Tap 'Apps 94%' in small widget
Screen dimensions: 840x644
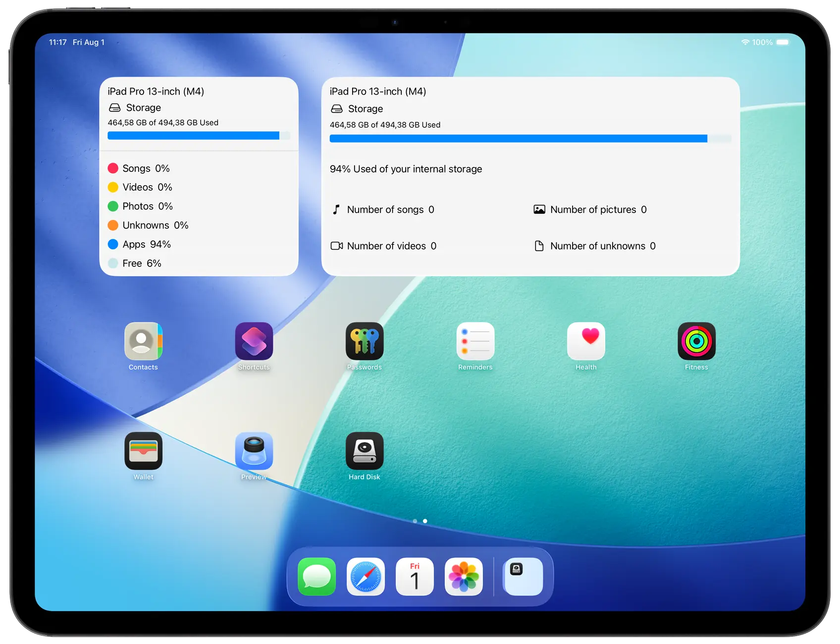tap(147, 244)
